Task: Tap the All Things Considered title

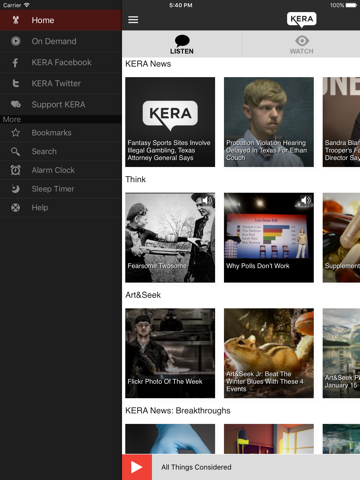Action: tap(196, 467)
